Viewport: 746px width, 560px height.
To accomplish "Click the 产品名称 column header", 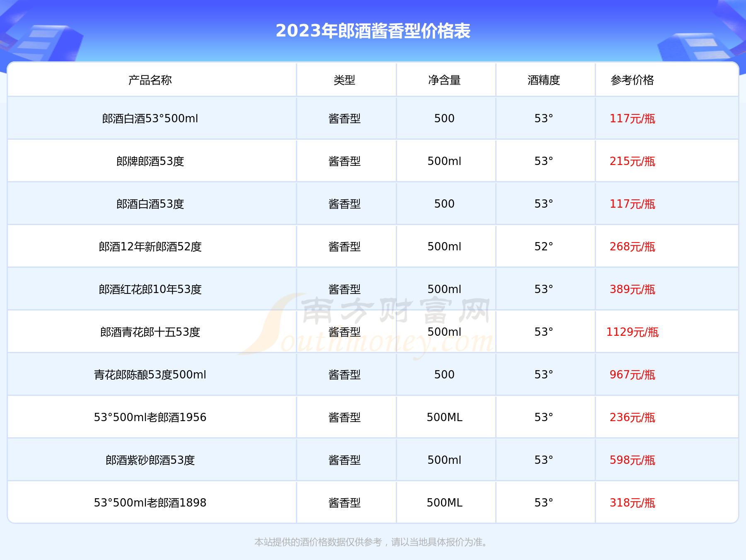I will coord(150,80).
